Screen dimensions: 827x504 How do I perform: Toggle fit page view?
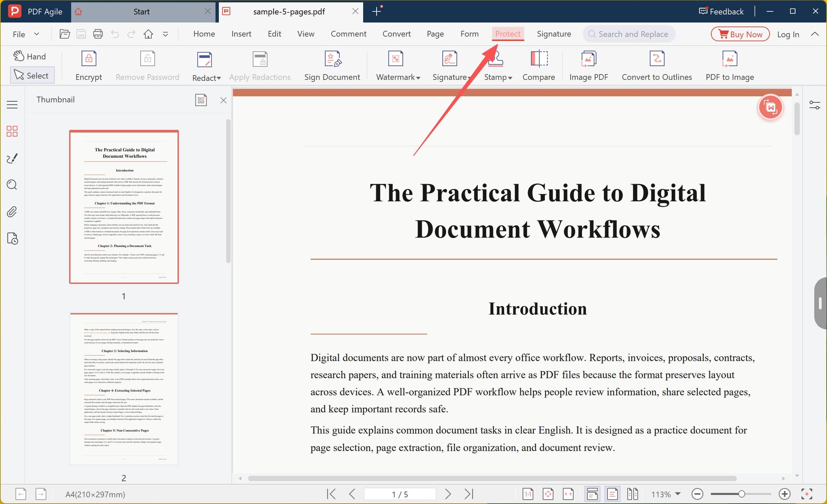[x=548, y=494]
